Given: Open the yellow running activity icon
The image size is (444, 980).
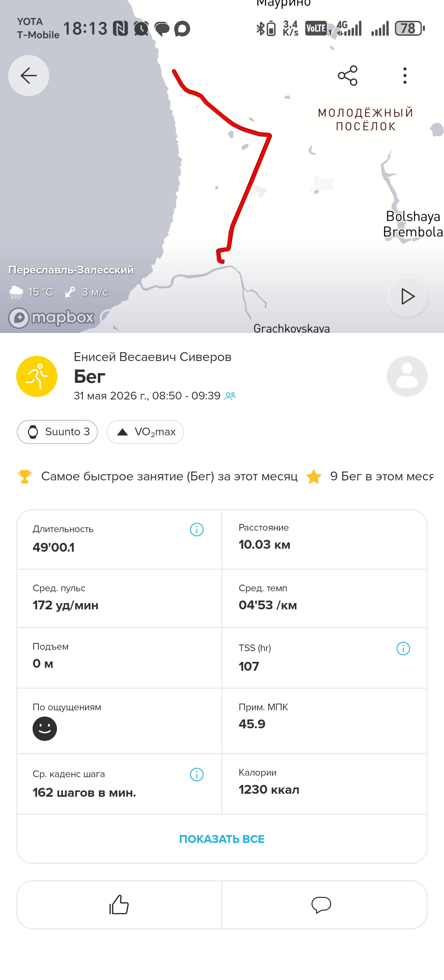Looking at the screenshot, I should pyautogui.click(x=37, y=376).
